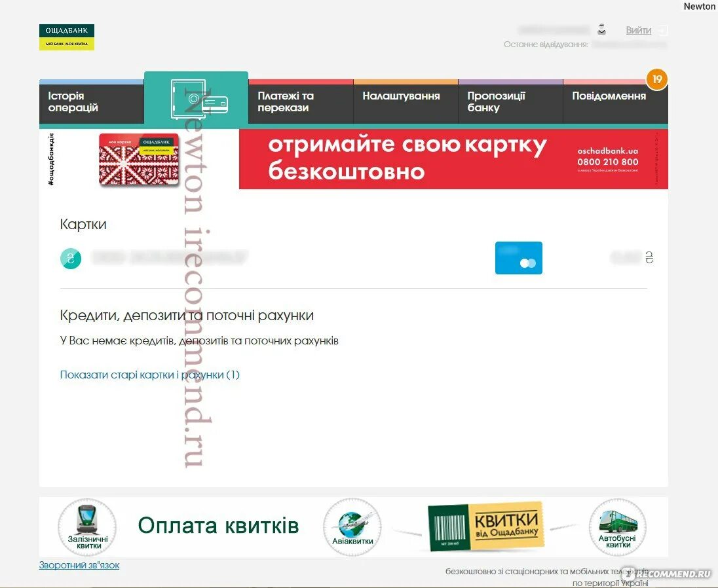Click the logout door icon
This screenshot has height=588, width=718.
coord(663,31)
